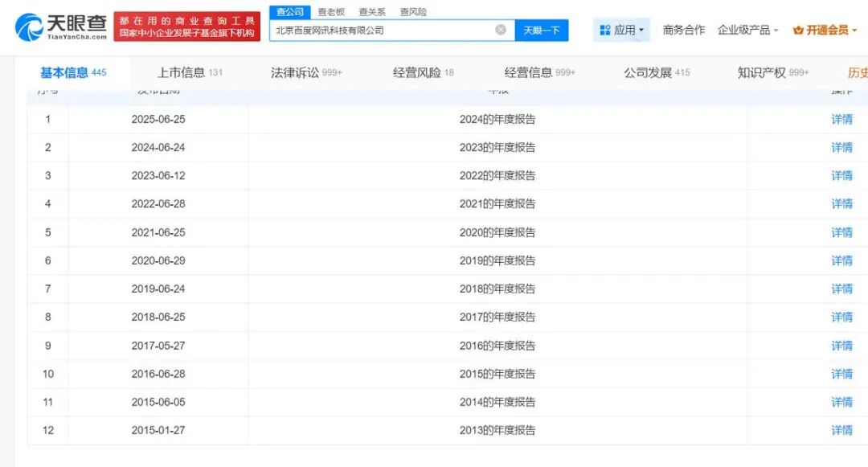Open 详情 for 2019的年度报告
Image resolution: width=868 pixels, height=467 pixels.
point(841,260)
